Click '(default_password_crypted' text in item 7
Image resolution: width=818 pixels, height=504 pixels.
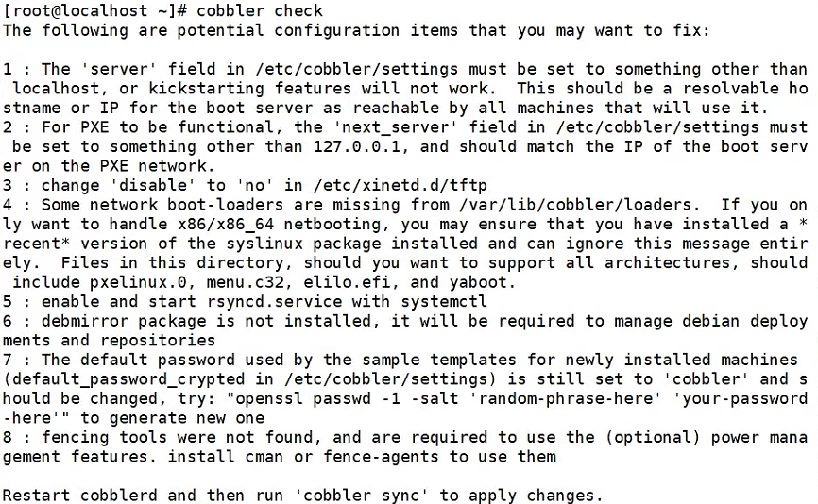point(124,379)
